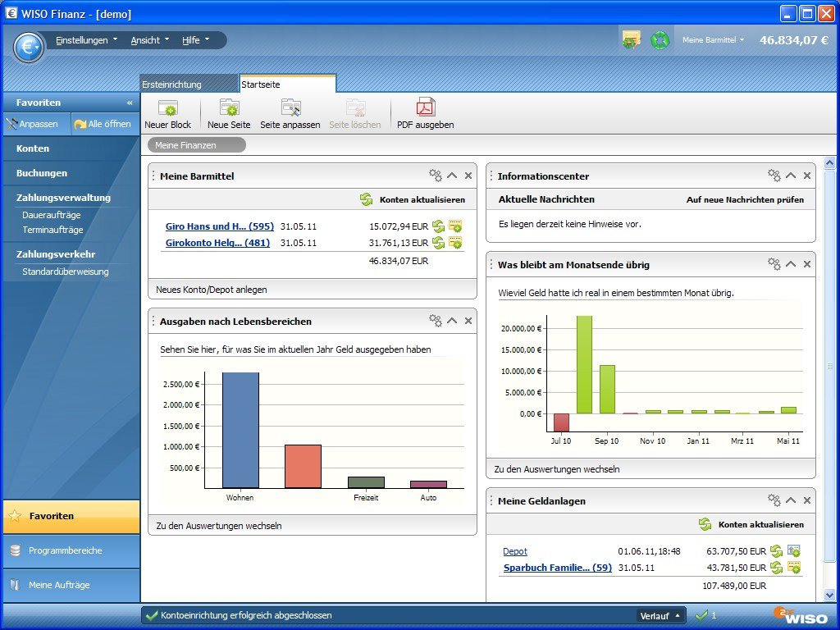
Task: Open the Girokonto Helg... (481) account link
Action: [217, 243]
